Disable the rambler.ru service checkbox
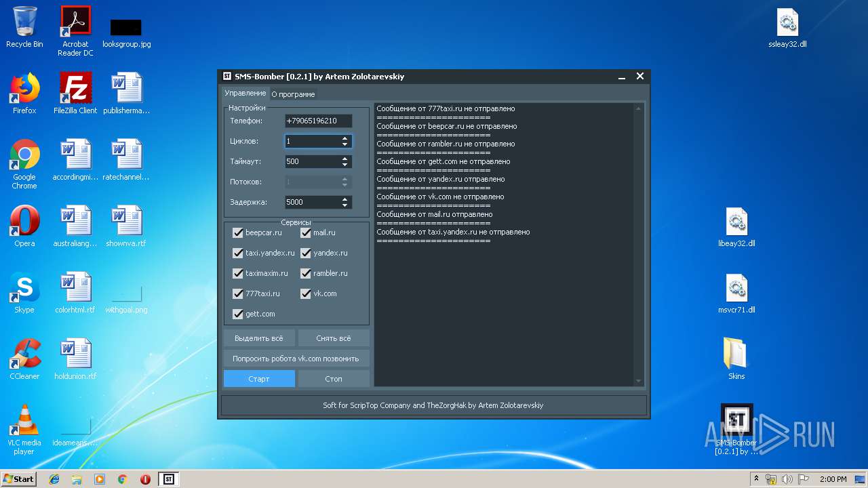This screenshot has height=488, width=868. click(x=306, y=273)
